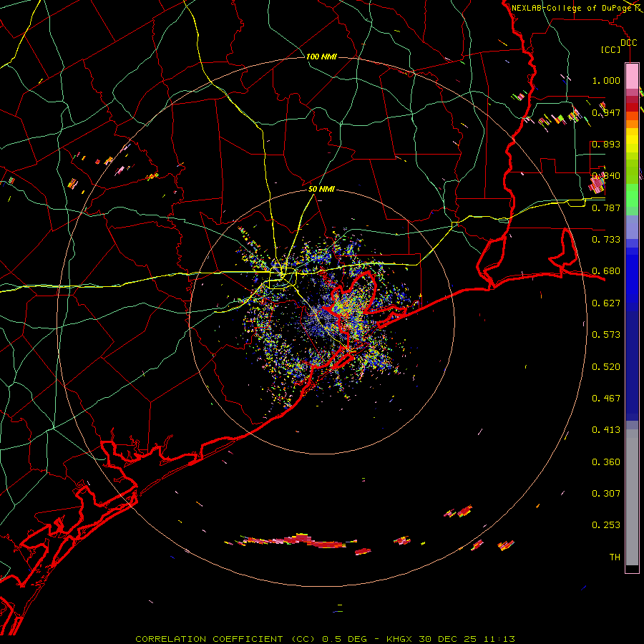
Task: Select the 0.520 legend label
Action: (x=606, y=367)
